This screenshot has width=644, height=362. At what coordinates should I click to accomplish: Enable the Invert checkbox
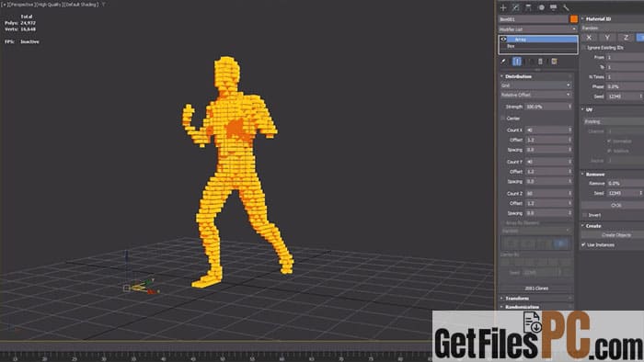[585, 215]
